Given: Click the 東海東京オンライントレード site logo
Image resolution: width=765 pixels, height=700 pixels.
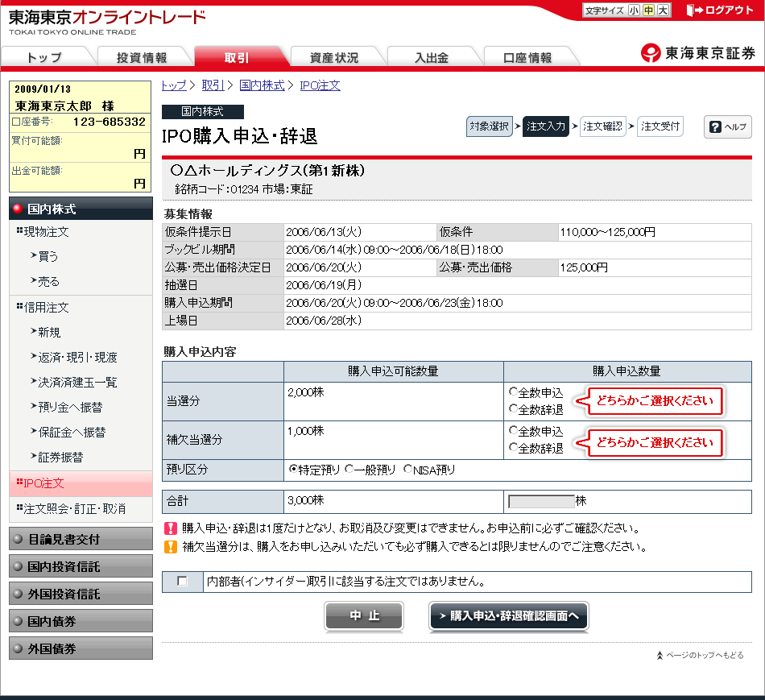Looking at the screenshot, I should [107, 22].
